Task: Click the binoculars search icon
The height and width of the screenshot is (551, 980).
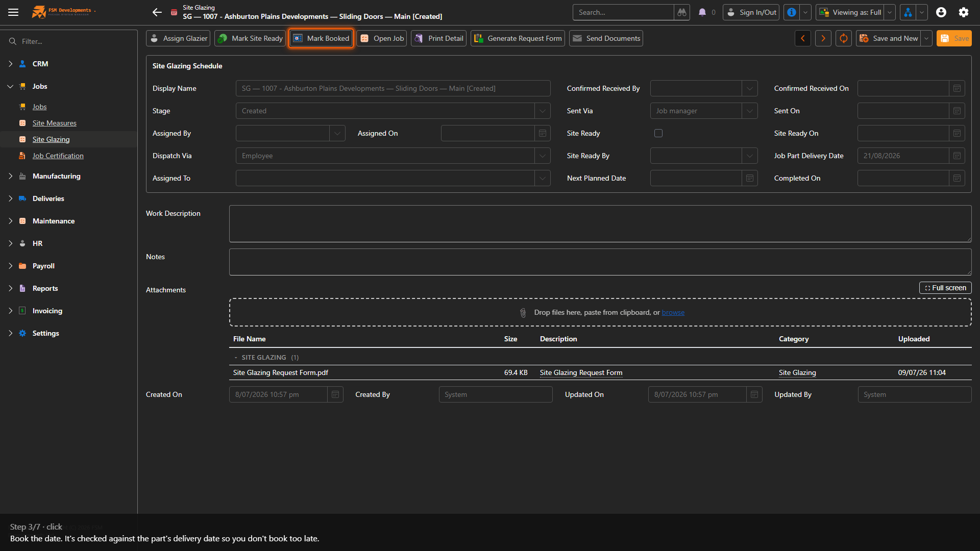Action: tap(682, 12)
